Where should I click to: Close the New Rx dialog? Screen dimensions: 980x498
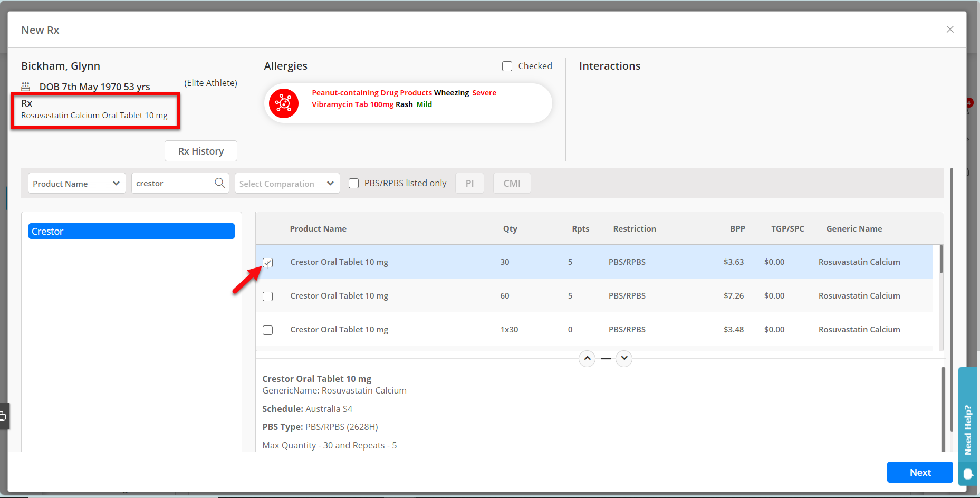click(x=950, y=30)
